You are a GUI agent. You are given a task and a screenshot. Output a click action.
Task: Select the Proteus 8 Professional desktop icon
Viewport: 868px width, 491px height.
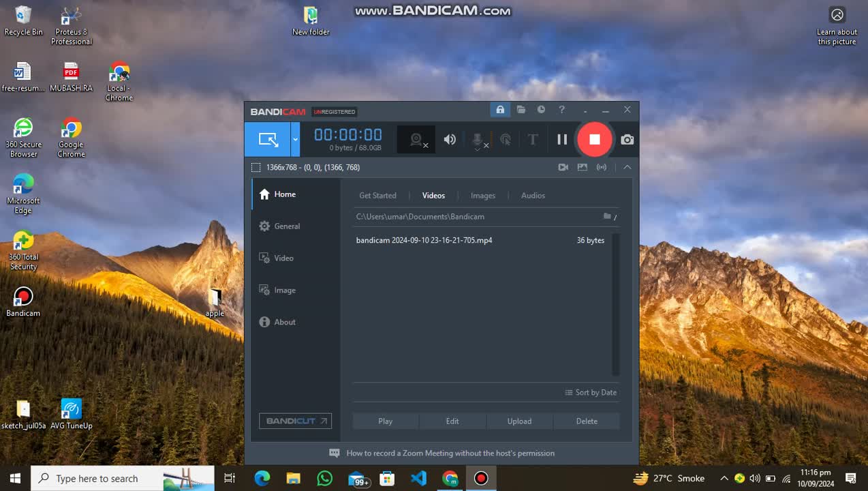point(71,26)
